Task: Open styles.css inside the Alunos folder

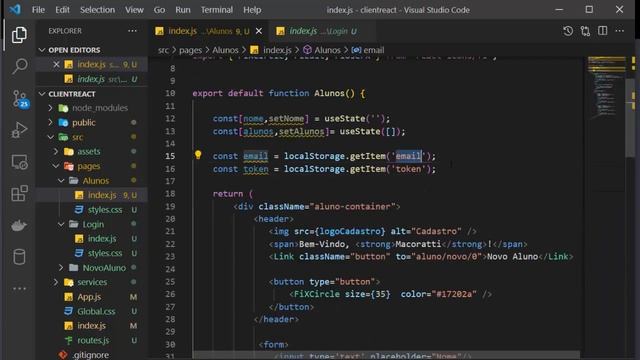Action: tap(92, 210)
